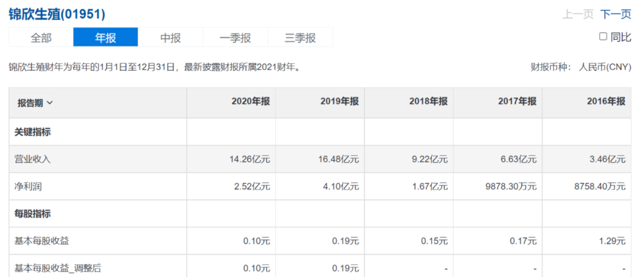Expand the 报告期 dropdown arrow
644x277 pixels.
[x=49, y=103]
